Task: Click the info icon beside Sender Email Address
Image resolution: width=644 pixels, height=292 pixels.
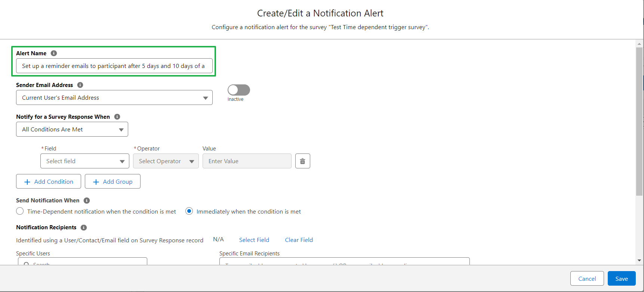Action: (80, 85)
